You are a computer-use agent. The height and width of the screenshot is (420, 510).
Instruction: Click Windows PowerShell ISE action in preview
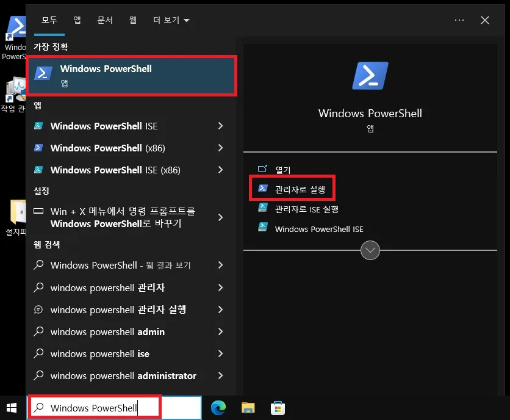click(x=319, y=229)
